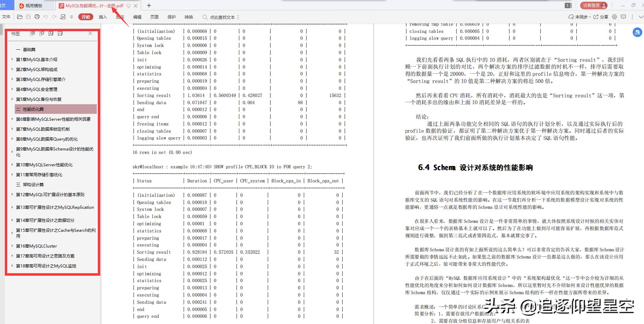Select the 基础篇 bookmark

pos(26,50)
